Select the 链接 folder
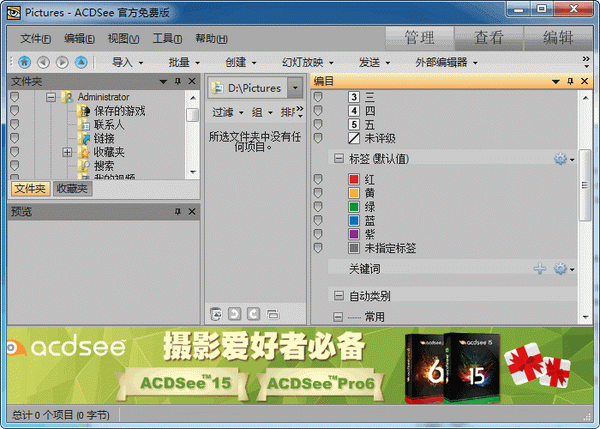Viewport: 600px width, 429px height. point(96,138)
